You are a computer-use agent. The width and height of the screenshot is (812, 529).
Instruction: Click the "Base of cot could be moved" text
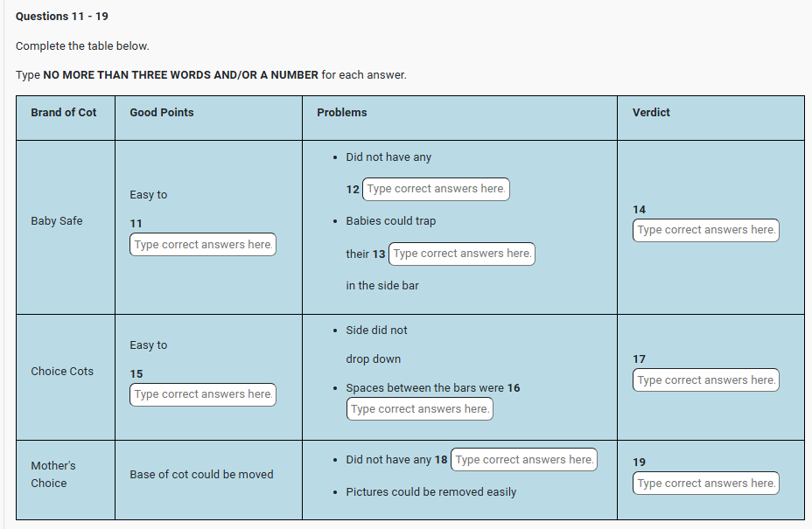(201, 475)
